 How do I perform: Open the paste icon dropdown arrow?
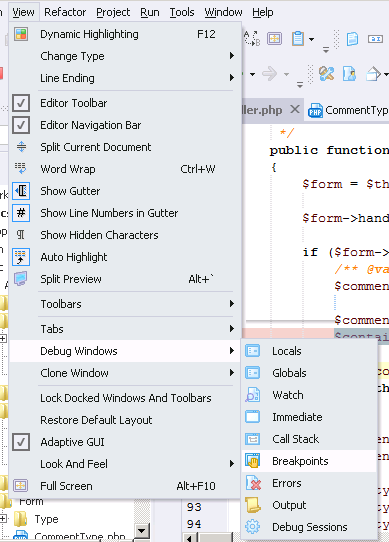pyautogui.click(x=312, y=39)
